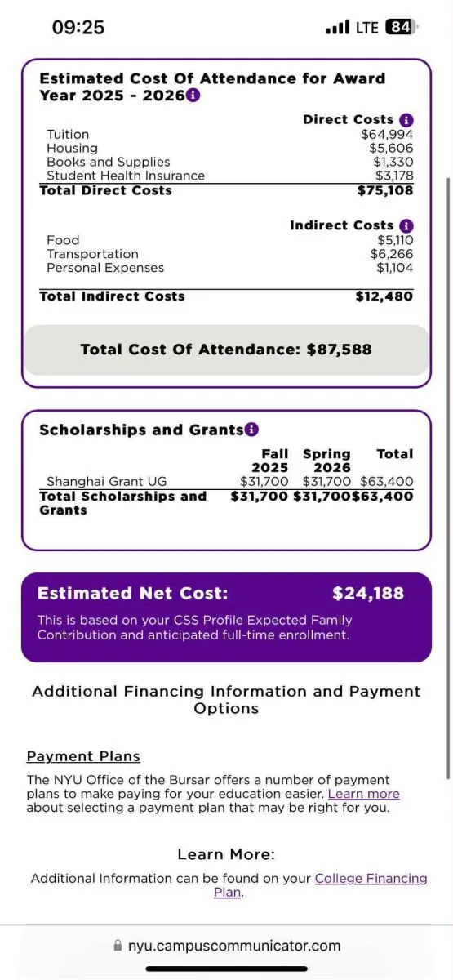Tap the Total Cost Of Attendance banner
This screenshot has width=453, height=980.
pos(226,350)
